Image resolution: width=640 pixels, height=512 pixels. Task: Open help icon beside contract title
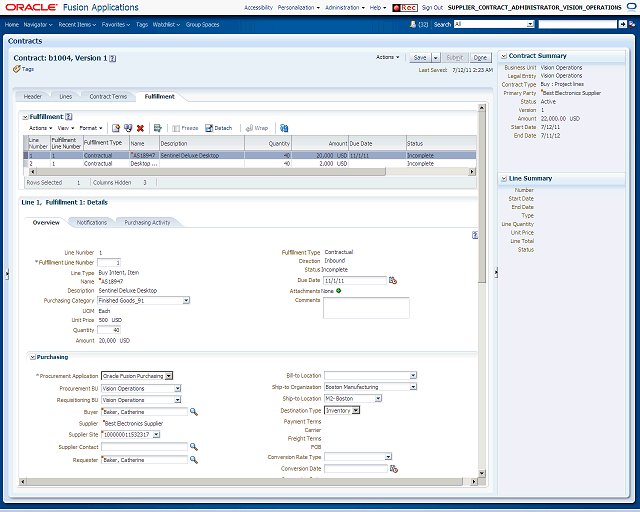(113, 58)
